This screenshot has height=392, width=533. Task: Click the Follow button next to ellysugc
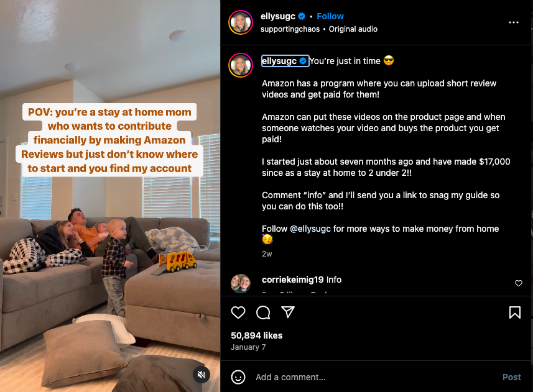[330, 16]
